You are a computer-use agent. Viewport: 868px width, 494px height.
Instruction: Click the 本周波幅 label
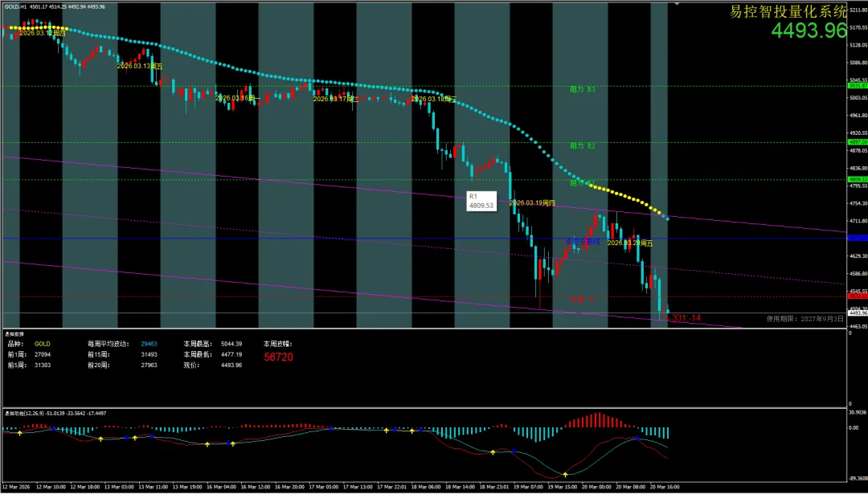coord(277,344)
